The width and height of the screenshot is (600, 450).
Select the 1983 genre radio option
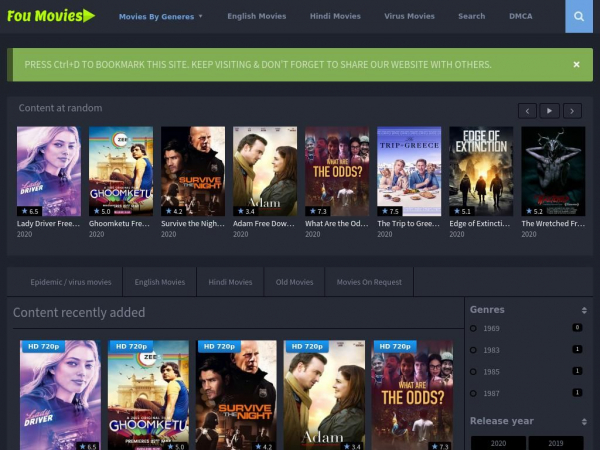click(474, 349)
